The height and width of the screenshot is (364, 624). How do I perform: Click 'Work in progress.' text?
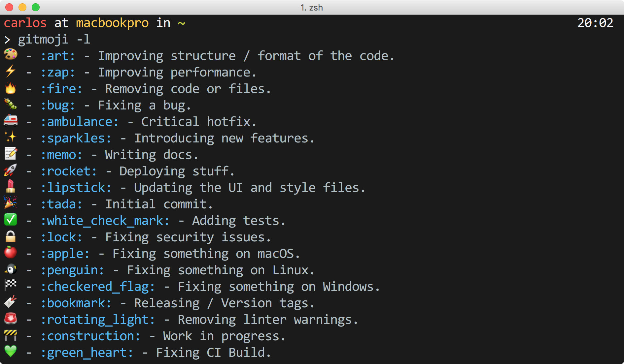click(225, 336)
